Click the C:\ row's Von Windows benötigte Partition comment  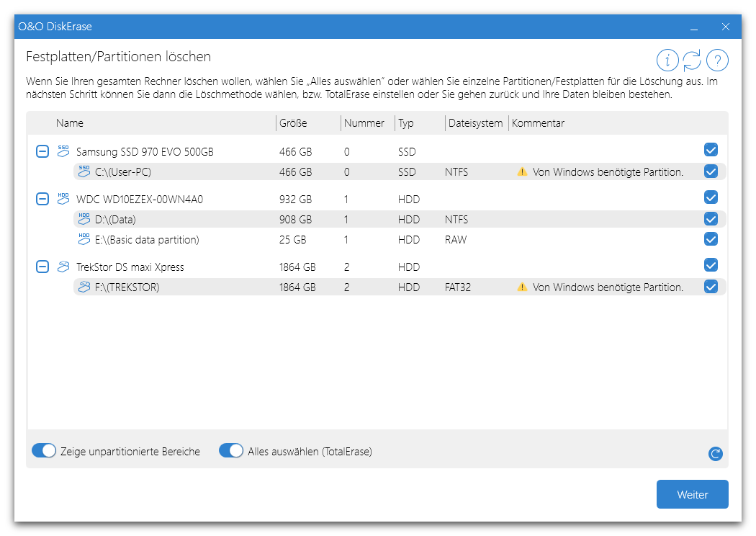[x=608, y=171]
